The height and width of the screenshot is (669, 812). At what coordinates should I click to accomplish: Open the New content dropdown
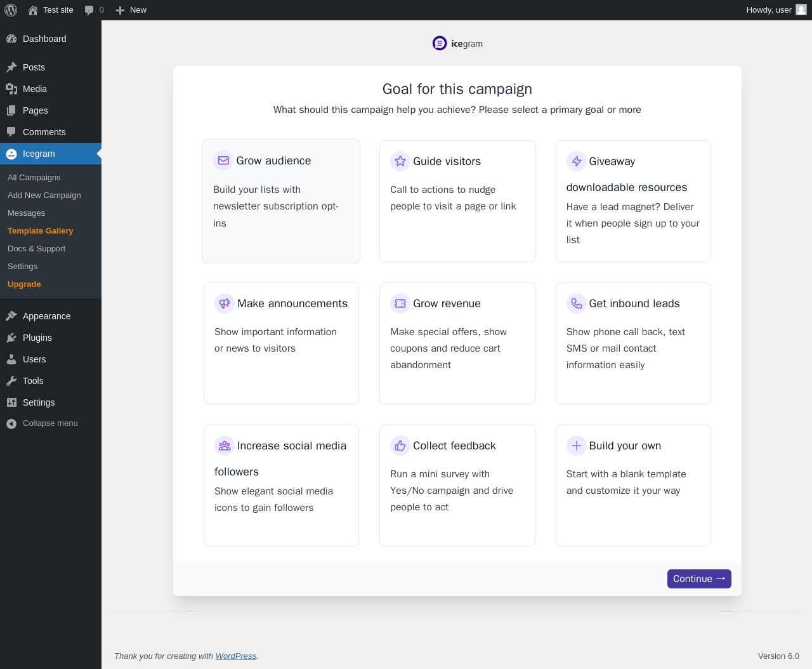point(131,10)
